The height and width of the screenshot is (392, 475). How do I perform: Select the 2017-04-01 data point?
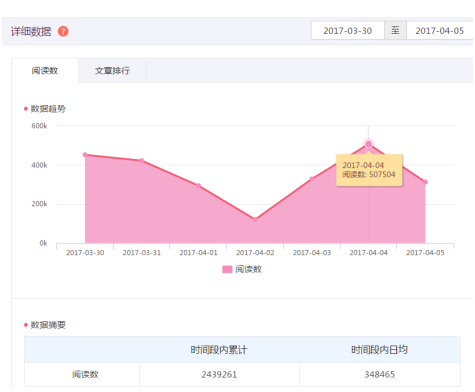click(x=198, y=186)
